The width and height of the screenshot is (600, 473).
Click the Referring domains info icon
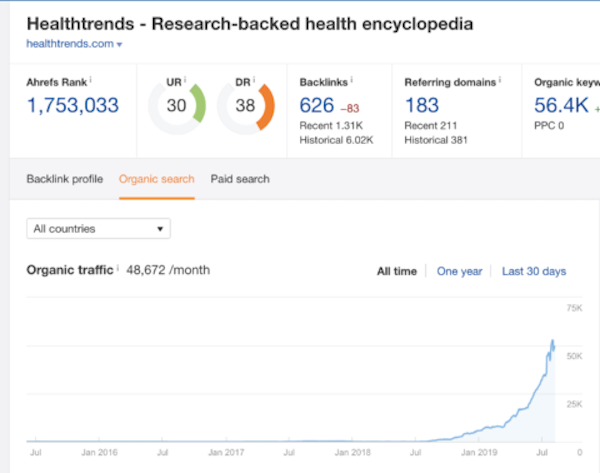500,80
